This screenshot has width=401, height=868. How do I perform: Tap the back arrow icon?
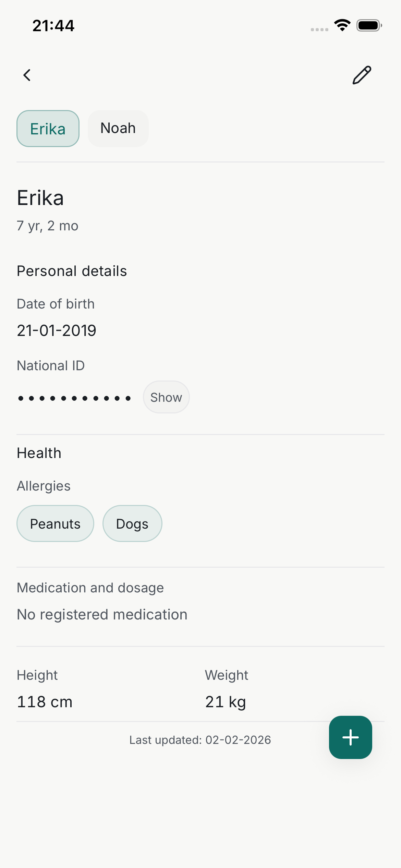27,75
